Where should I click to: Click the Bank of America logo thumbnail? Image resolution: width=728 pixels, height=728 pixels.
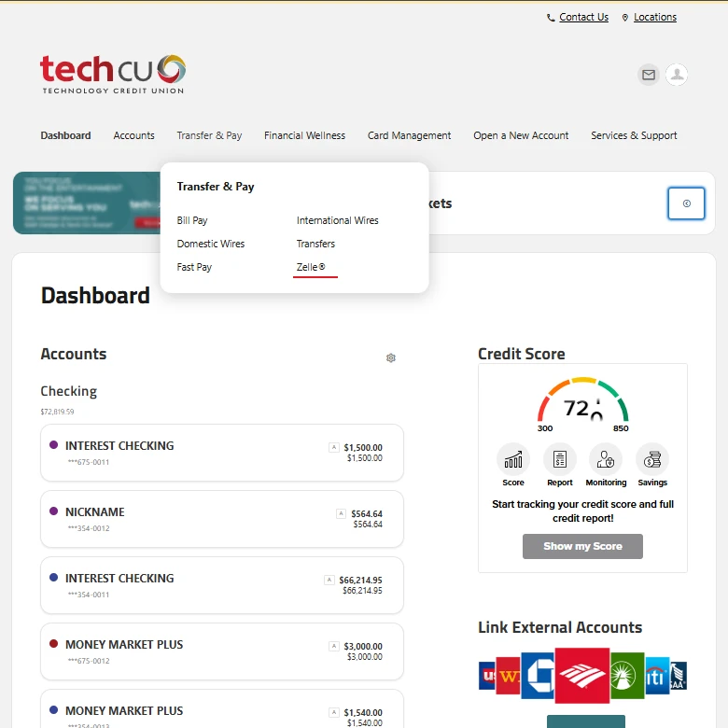(581, 675)
